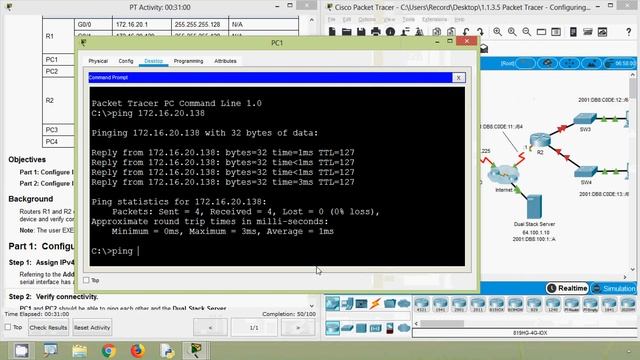640x360 pixels.
Task: Go to next instruction page arrow
Action: (298, 327)
